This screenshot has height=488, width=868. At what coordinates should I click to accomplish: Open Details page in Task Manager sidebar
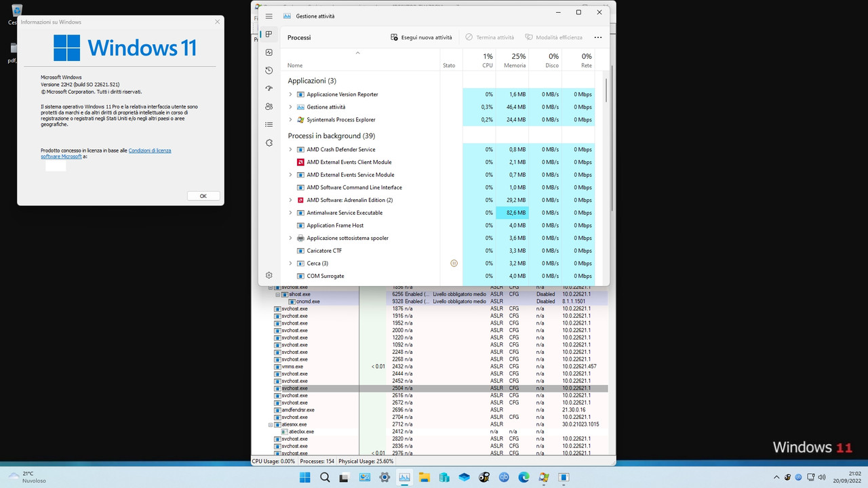pos(269,125)
